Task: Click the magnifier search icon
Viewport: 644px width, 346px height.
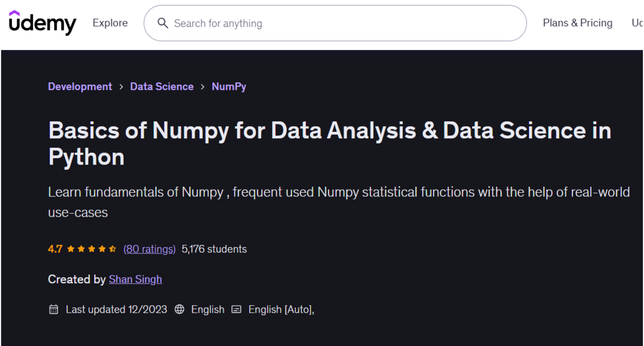Action: coord(162,23)
